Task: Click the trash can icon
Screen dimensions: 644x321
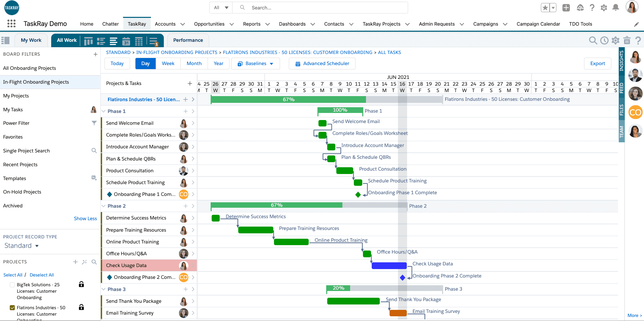Action: (627, 40)
